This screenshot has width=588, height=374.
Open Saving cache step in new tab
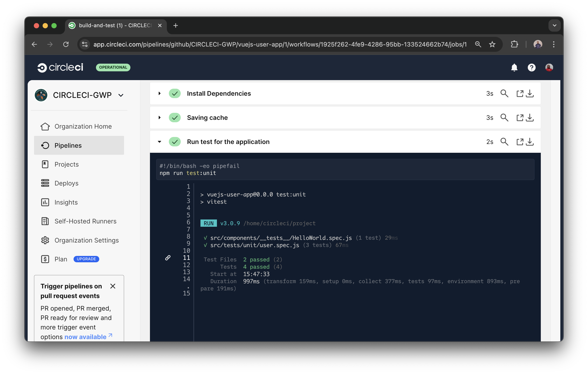click(520, 117)
